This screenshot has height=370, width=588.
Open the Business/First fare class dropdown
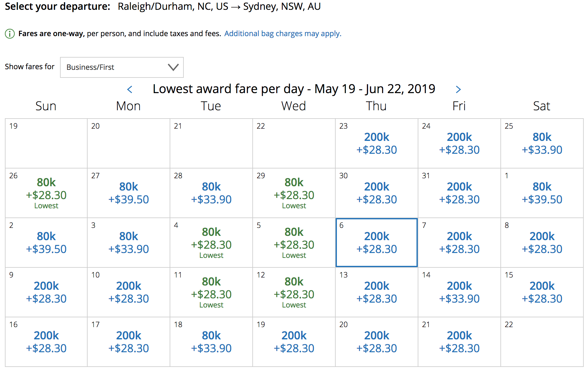point(122,67)
